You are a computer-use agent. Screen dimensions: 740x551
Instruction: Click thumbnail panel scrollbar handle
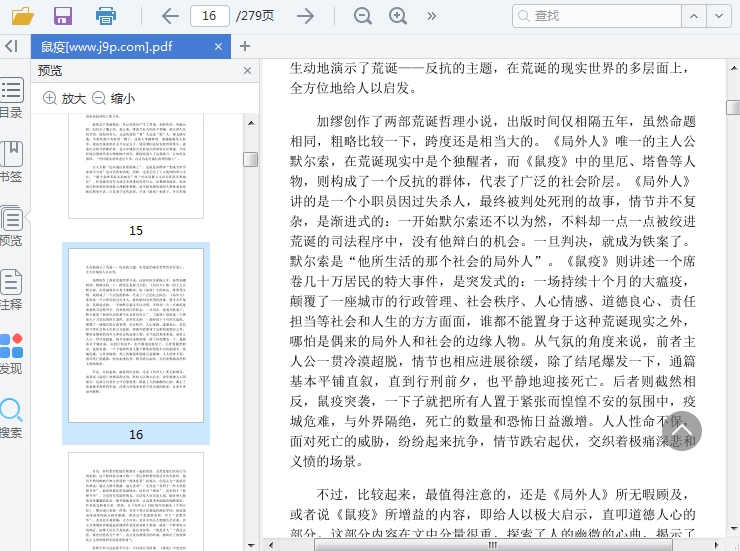[x=251, y=159]
